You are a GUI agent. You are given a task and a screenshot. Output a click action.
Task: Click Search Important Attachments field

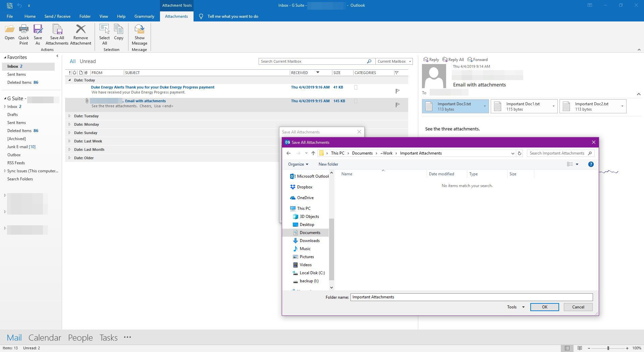560,153
